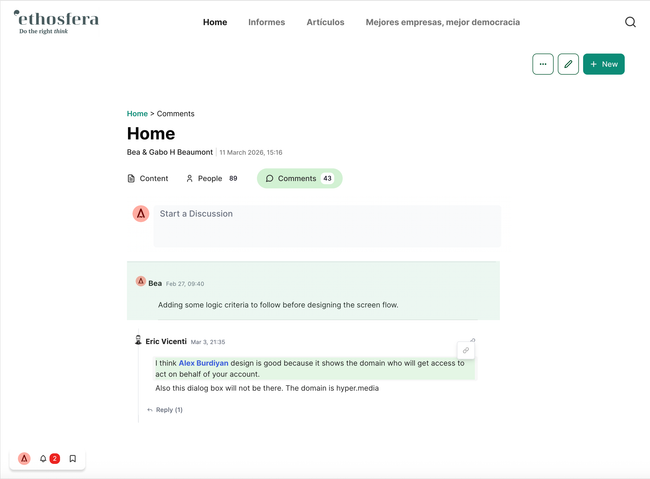Viewport: 650px width, 479px height.
Task: Expand Reply (1) under Eric's comment
Action: (165, 410)
